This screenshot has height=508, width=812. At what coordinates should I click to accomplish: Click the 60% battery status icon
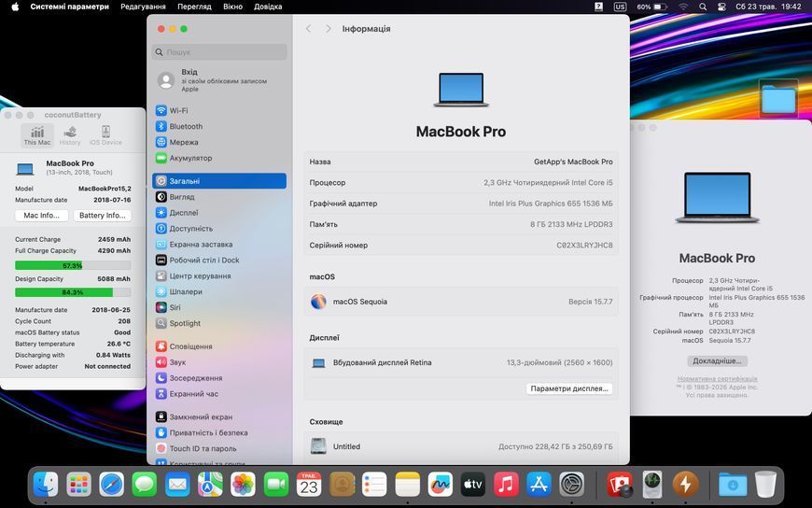point(651,7)
